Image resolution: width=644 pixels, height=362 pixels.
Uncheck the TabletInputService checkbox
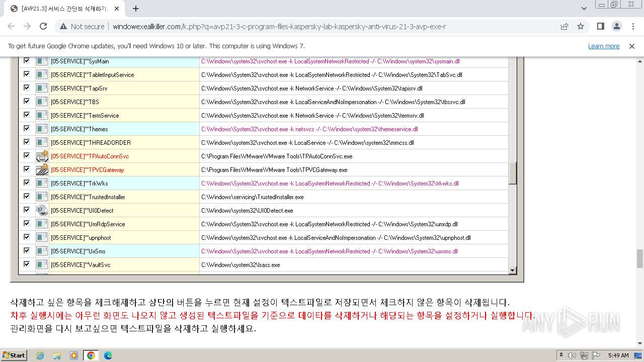pos(27,74)
